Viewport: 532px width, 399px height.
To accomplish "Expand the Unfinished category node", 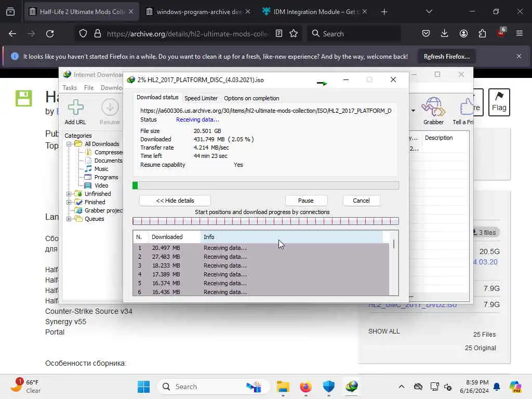I will coord(69,194).
